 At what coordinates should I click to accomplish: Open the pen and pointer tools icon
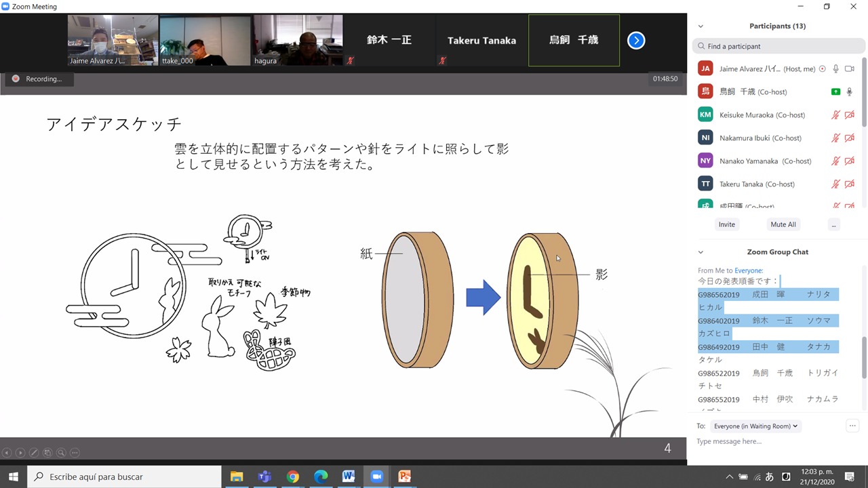click(34, 453)
